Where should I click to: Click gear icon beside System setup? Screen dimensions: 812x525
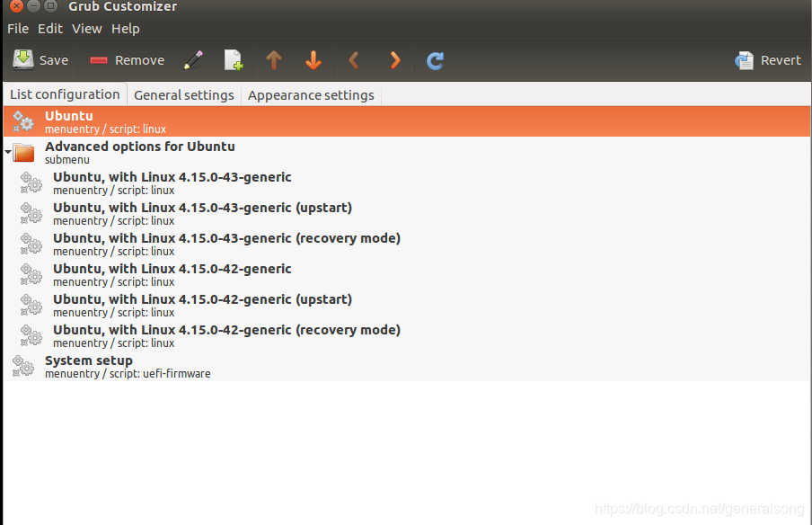[x=23, y=367]
